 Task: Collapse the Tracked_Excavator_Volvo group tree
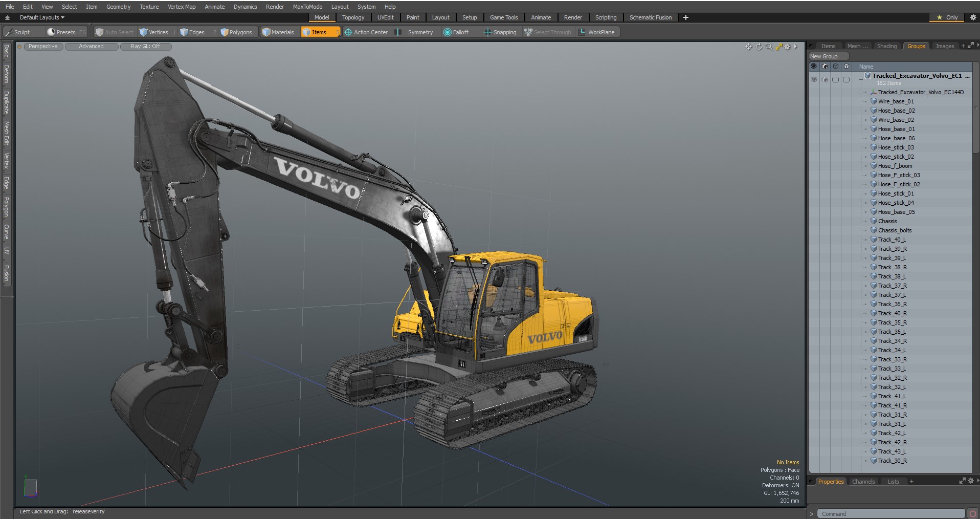pyautogui.click(x=861, y=79)
